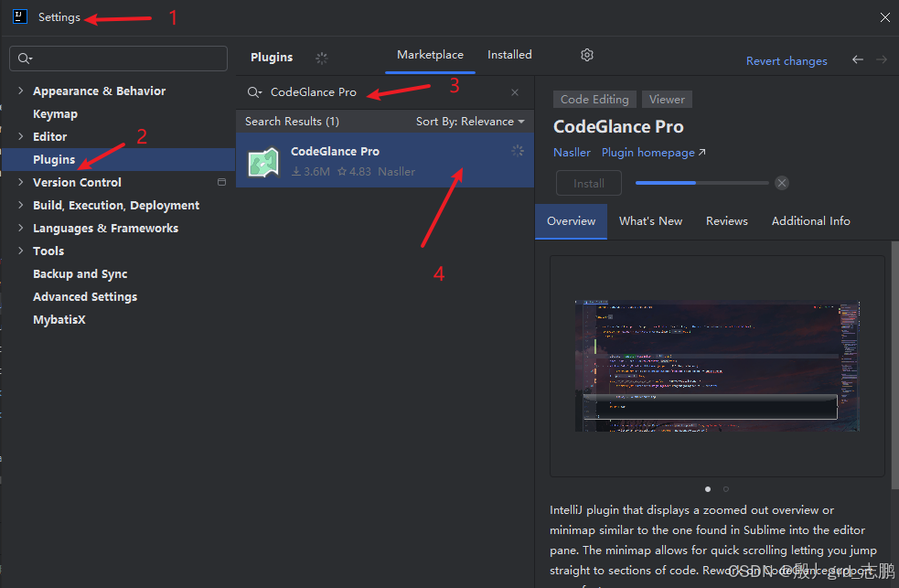Click the installation progress bar
Image resolution: width=899 pixels, height=588 pixels.
[701, 183]
